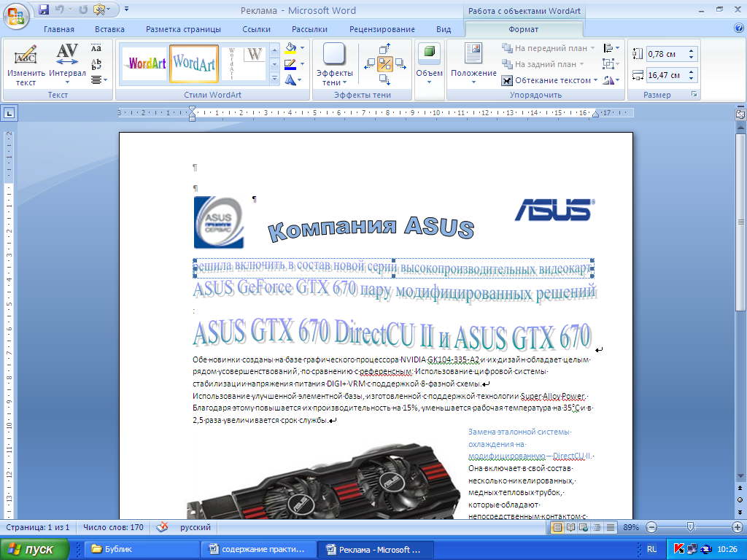747x560 pixels.
Task: Open the Ссылки tab
Action: tap(256, 29)
